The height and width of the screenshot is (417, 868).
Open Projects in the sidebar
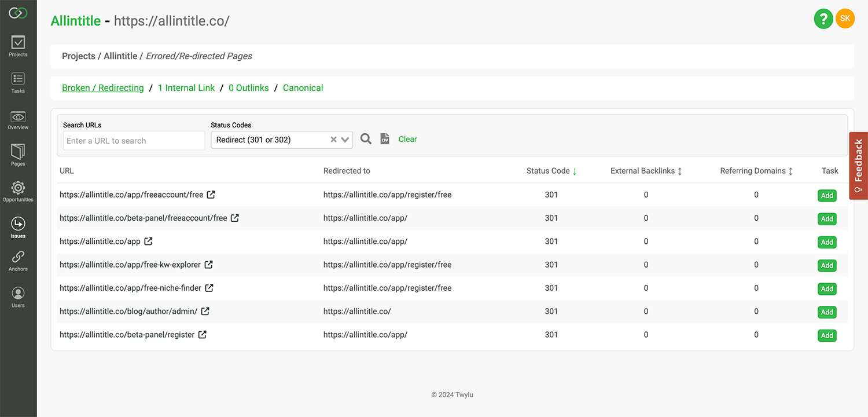[18, 46]
